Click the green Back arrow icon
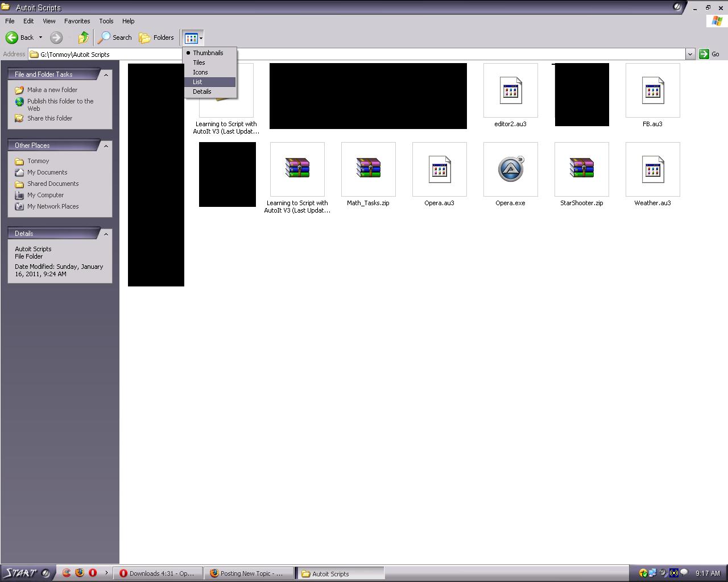 point(11,38)
